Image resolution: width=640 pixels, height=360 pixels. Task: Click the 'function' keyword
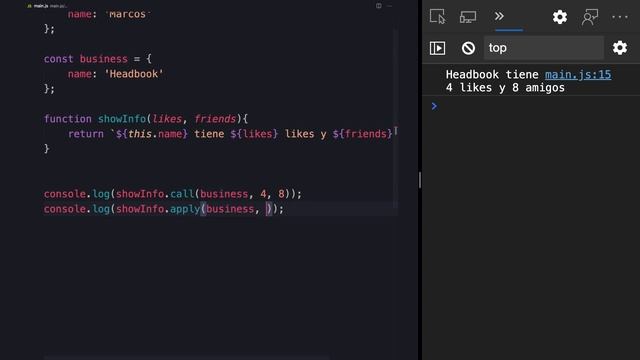[68, 119]
